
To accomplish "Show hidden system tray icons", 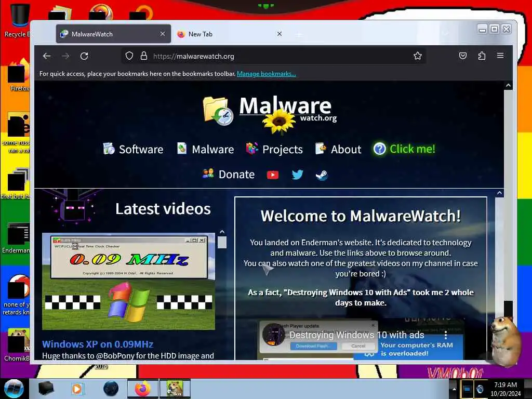I will pos(454,389).
